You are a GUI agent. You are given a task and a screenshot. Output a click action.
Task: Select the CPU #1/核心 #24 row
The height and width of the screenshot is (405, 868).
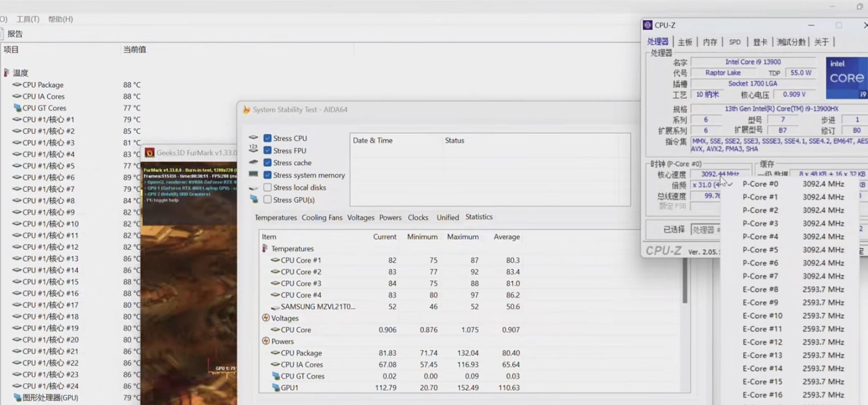tap(76, 386)
